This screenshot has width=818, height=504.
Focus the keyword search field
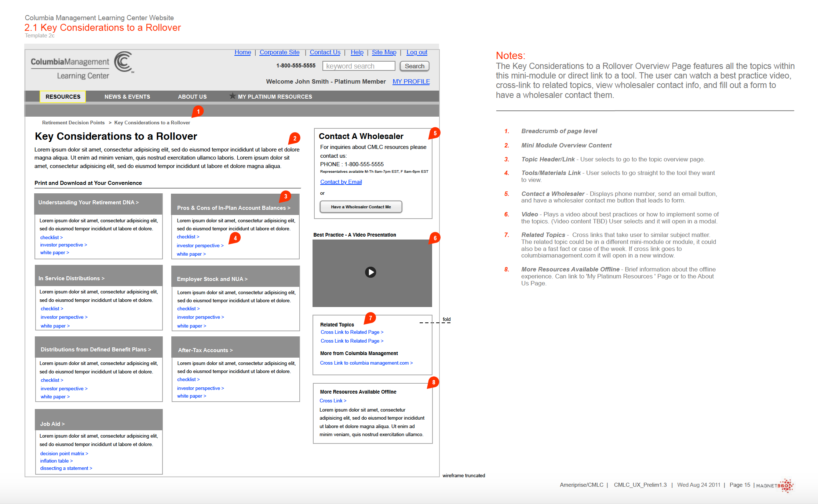359,66
